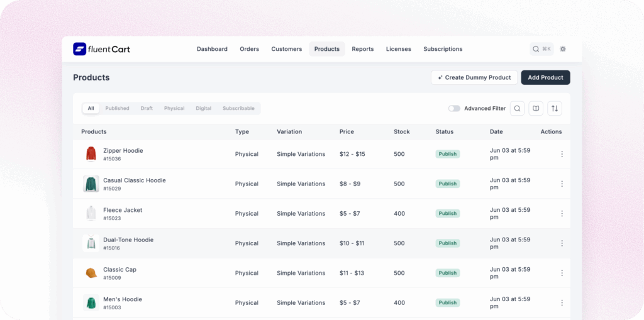Go to the Dashboard menu
Image resolution: width=644 pixels, height=320 pixels.
[212, 49]
